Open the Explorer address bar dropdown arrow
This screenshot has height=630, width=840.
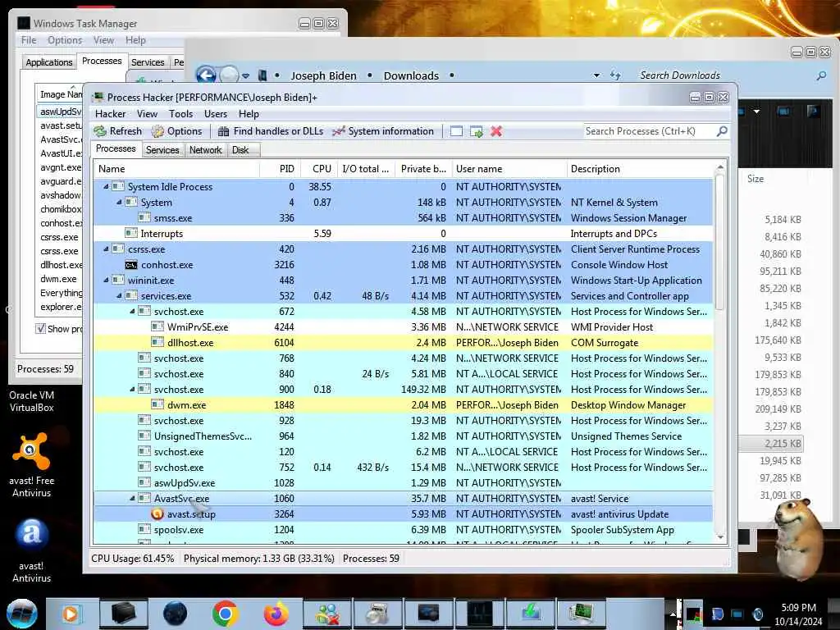[x=597, y=75]
